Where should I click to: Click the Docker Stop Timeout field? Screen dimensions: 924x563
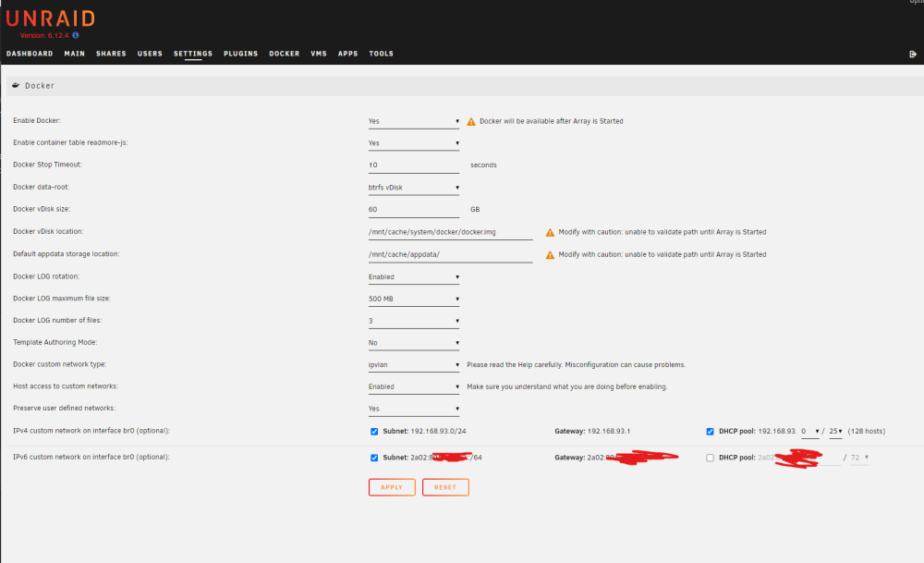[414, 165]
